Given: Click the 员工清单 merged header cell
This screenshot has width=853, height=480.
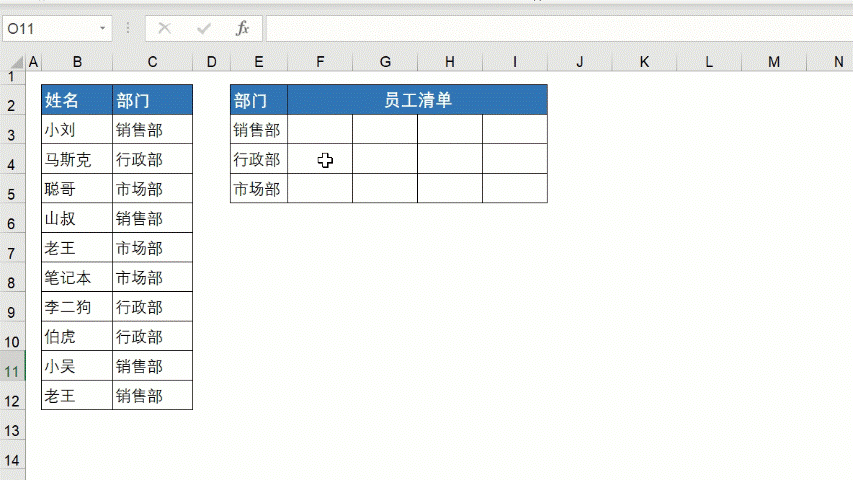Looking at the screenshot, I should tap(417, 100).
